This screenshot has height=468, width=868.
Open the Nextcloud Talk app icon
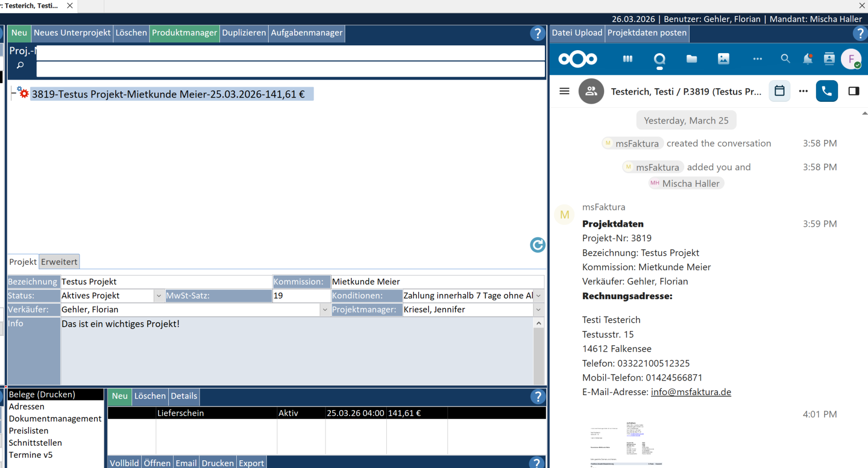[659, 59]
